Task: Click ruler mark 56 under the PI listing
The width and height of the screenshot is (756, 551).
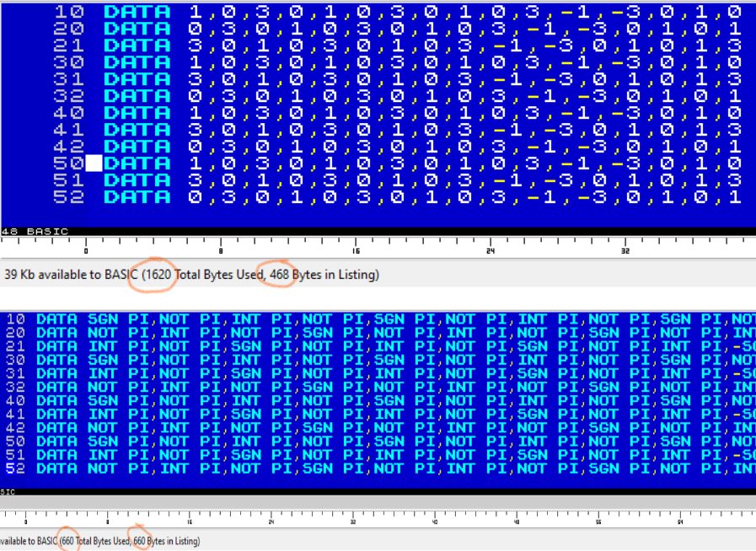Action: point(598,522)
